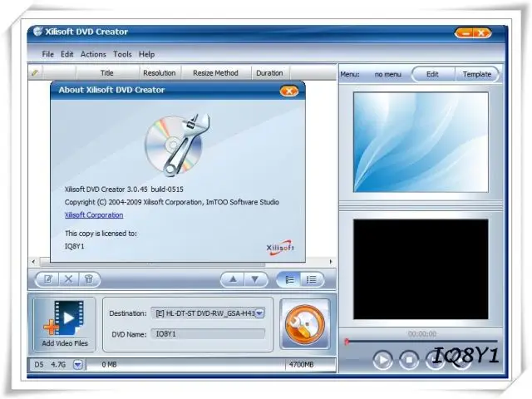
Task: Switch to simple list view
Action: tap(312, 279)
